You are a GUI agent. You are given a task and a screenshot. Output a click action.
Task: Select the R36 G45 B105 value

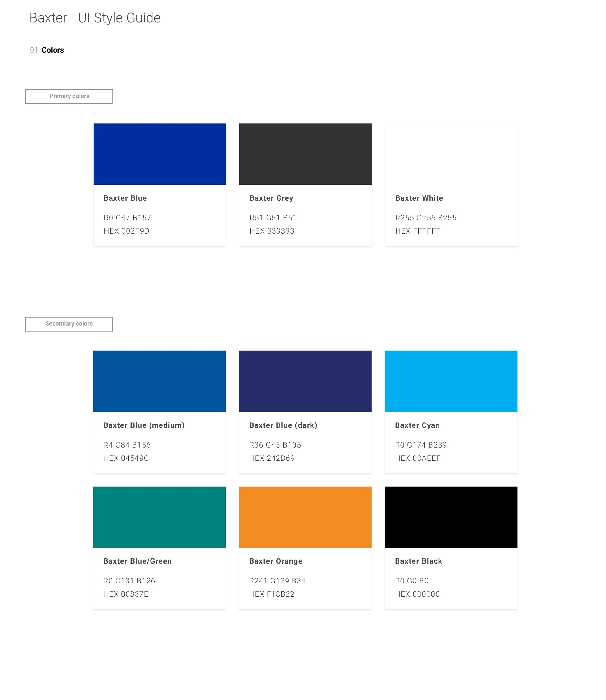(x=275, y=445)
